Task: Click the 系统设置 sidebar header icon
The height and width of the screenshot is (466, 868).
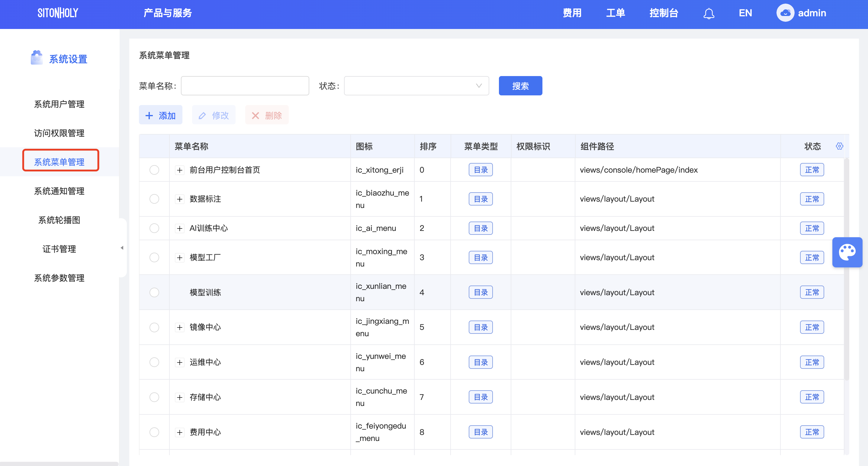Action: [36, 58]
